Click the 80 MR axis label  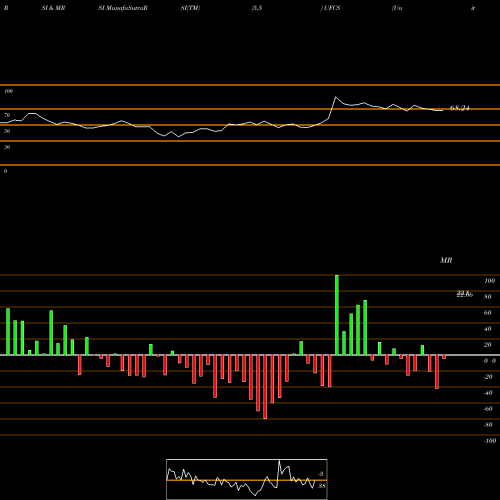click(488, 297)
